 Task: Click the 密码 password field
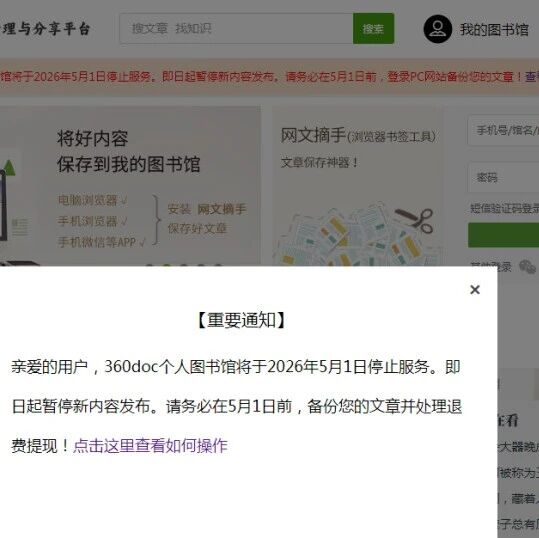pos(503,177)
